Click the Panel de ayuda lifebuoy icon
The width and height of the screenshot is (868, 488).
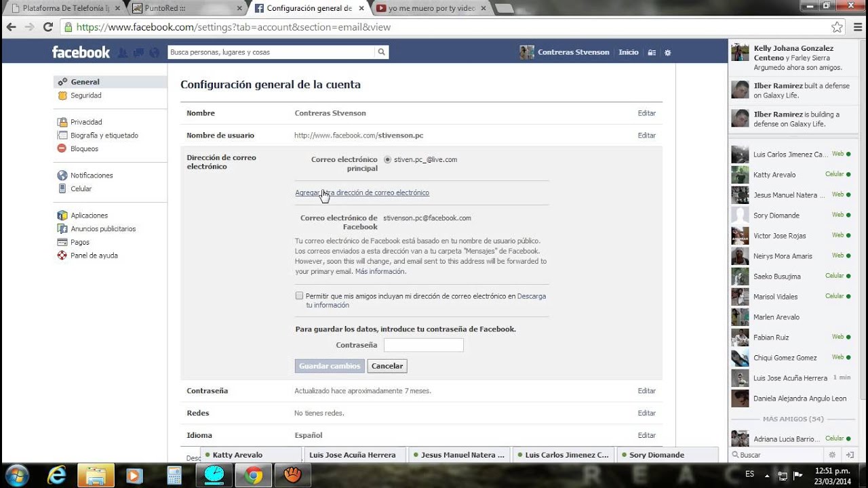(62, 256)
